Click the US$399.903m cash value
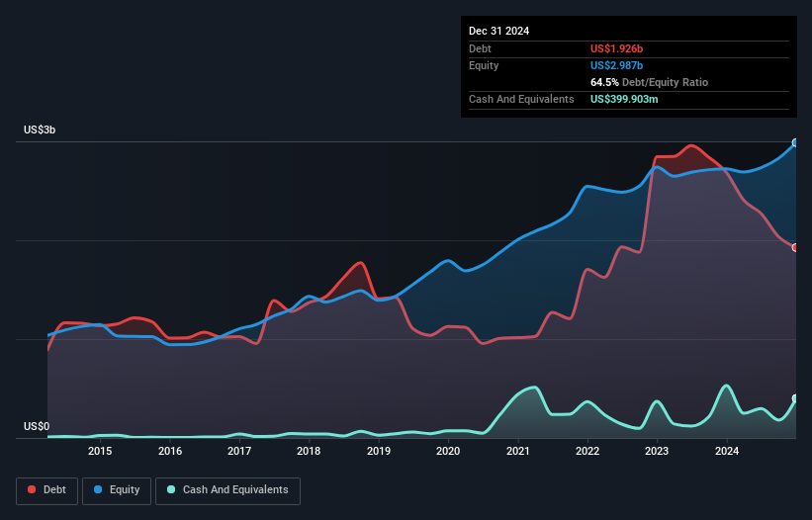 [624, 99]
